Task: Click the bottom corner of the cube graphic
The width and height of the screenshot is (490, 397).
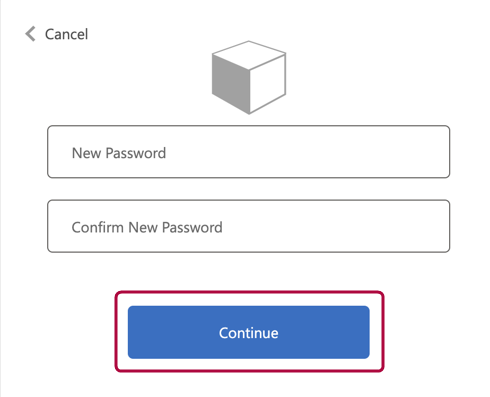Action: 249,112
